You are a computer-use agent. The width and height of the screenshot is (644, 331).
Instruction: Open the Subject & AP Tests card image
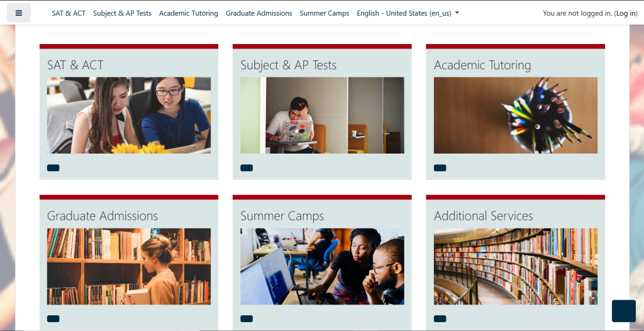point(322,115)
